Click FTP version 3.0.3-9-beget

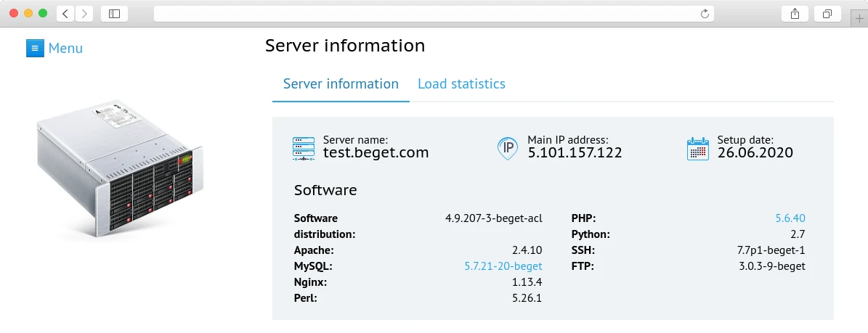click(772, 266)
